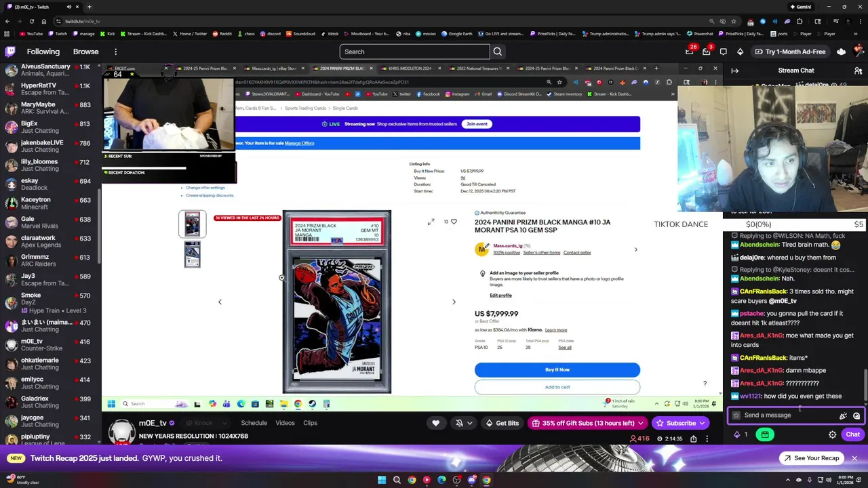This screenshot has width=868, height=488.
Task: Open the Soundcloud bookmark
Action: coord(300,34)
